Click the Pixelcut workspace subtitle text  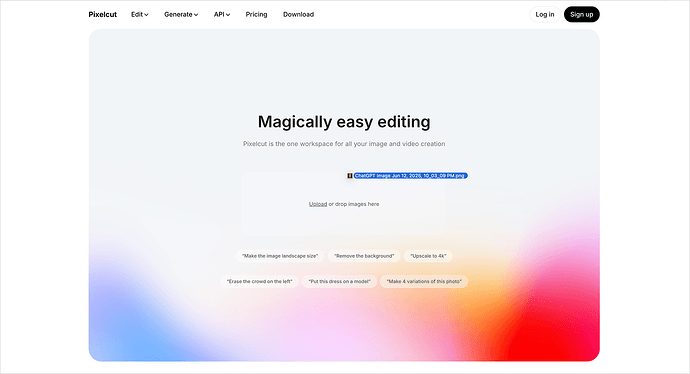(x=344, y=144)
